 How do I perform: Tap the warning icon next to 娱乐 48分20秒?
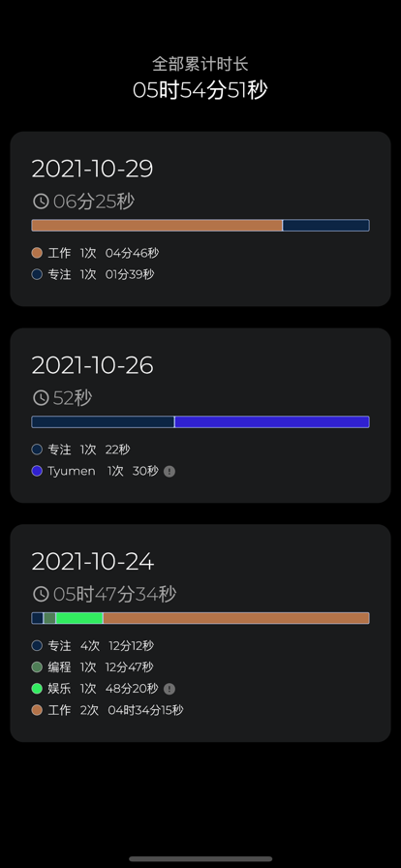(x=170, y=689)
